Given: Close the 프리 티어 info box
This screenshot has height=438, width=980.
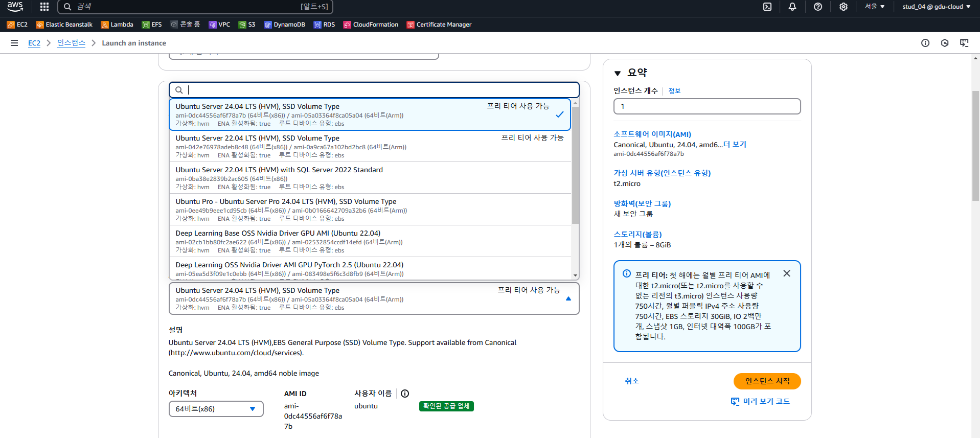Looking at the screenshot, I should [x=787, y=273].
